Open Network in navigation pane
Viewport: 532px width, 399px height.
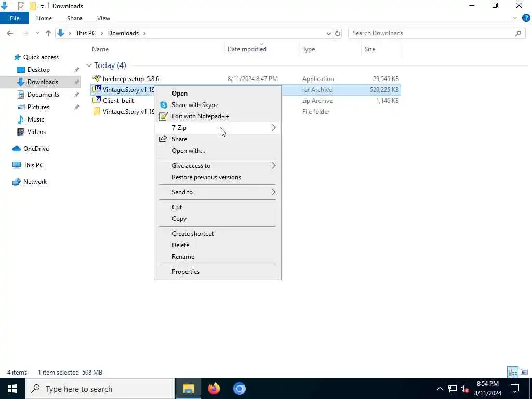pyautogui.click(x=35, y=182)
